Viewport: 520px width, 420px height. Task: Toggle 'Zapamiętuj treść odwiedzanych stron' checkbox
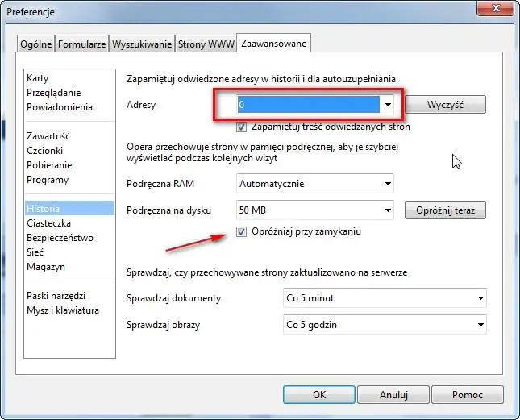click(242, 127)
